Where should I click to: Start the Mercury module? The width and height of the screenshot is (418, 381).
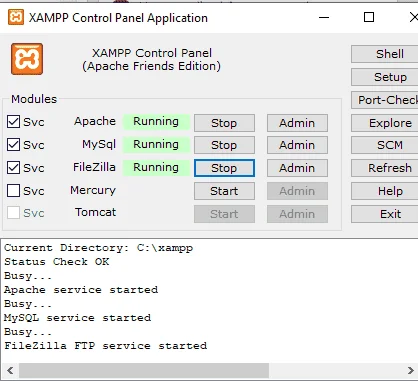pyautogui.click(x=224, y=191)
